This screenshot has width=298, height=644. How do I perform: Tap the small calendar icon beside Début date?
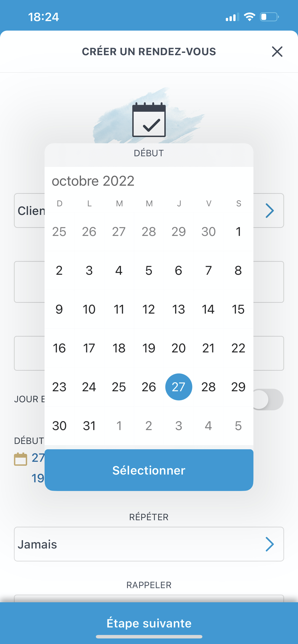coord(20,459)
